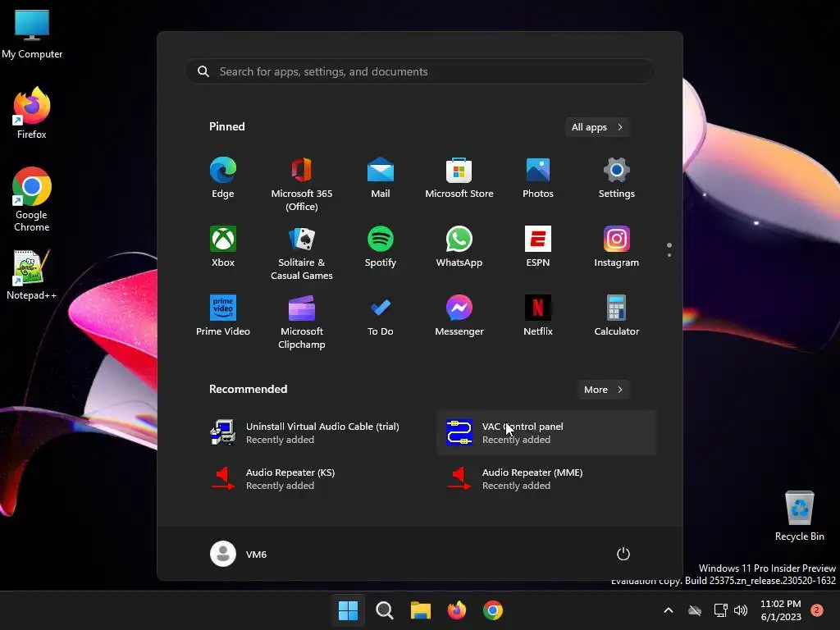Open Prime Video
This screenshot has height=630, width=840.
(x=223, y=316)
